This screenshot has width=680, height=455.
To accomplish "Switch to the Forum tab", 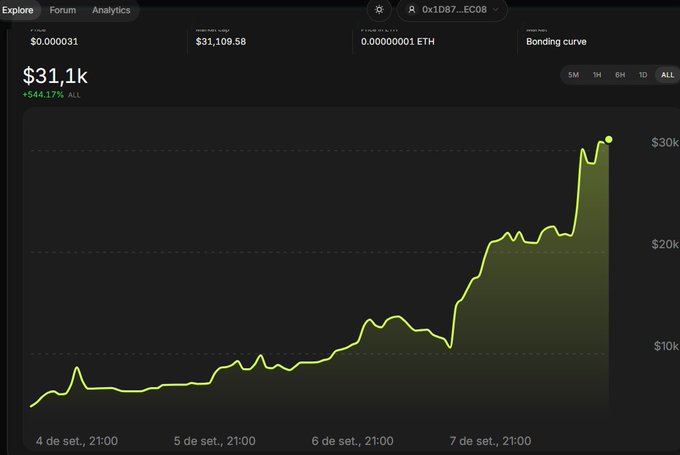I will coord(62,10).
